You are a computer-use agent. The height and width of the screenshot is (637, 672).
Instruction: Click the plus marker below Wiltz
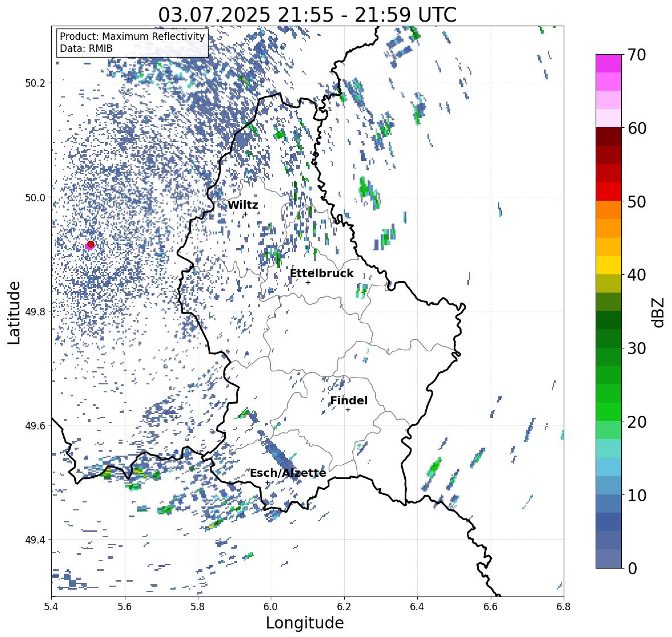245,214
